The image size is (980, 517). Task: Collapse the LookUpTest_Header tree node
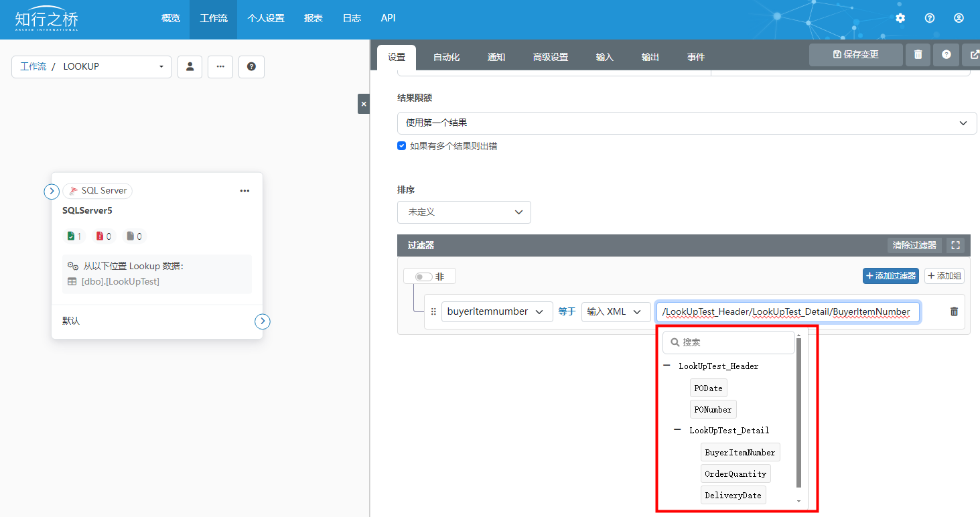pos(667,366)
